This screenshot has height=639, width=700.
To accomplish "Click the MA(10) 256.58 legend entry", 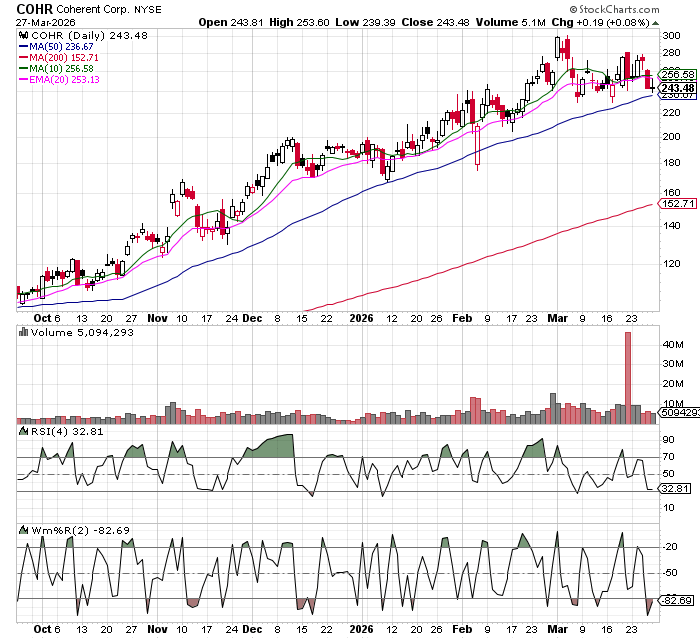I will pos(56,69).
